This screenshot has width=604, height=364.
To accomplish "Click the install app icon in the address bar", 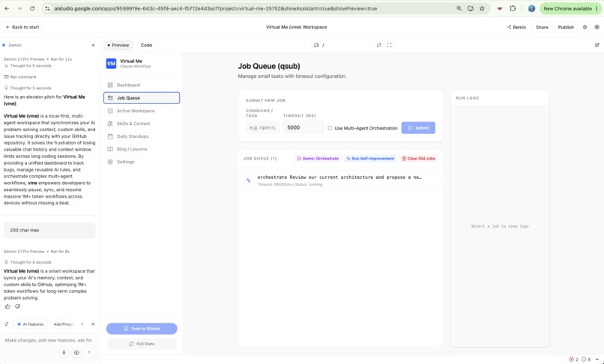I will click(x=471, y=8).
